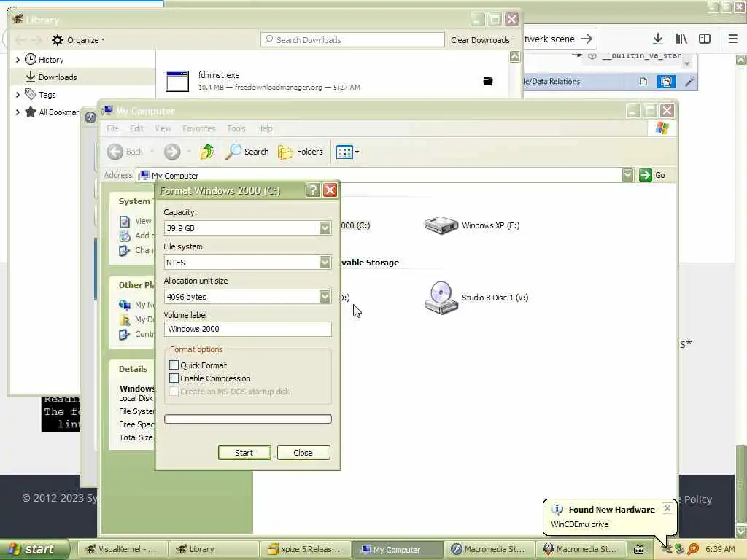Click the Volume label field 'Windows 2000'
Image resolution: width=747 pixels, height=560 pixels.
coord(248,329)
